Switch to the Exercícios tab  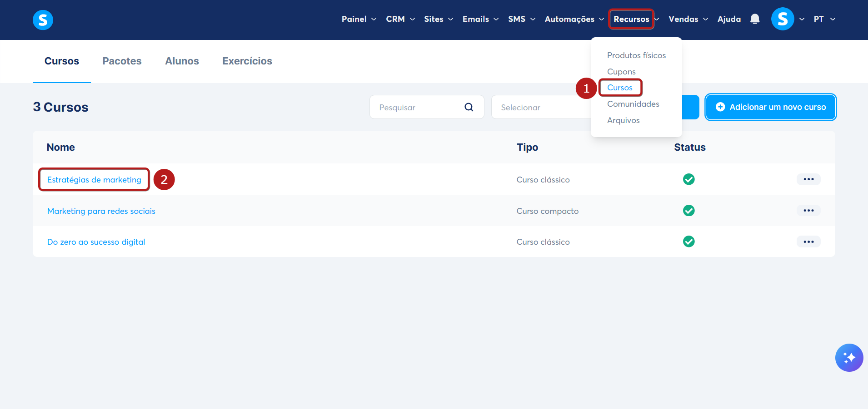pyautogui.click(x=247, y=61)
